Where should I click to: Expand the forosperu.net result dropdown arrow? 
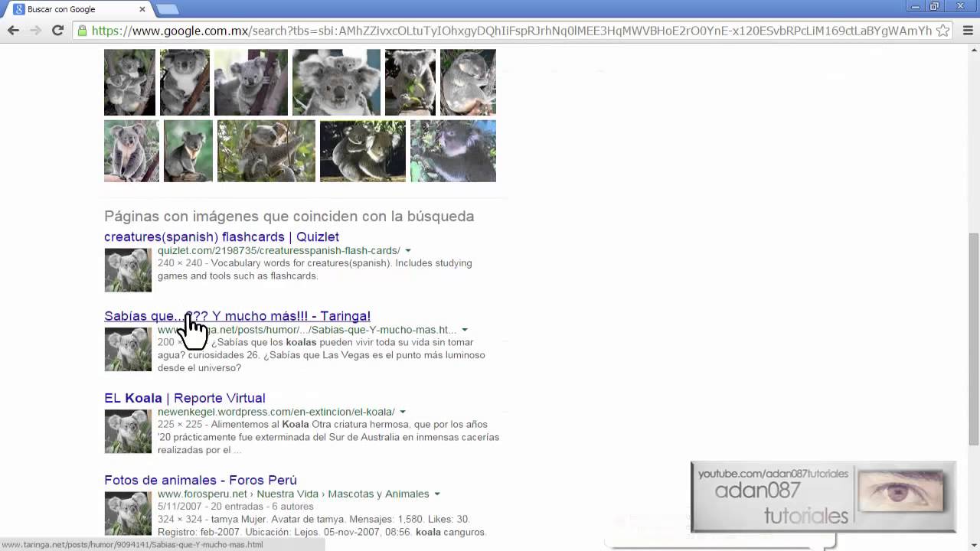(437, 494)
